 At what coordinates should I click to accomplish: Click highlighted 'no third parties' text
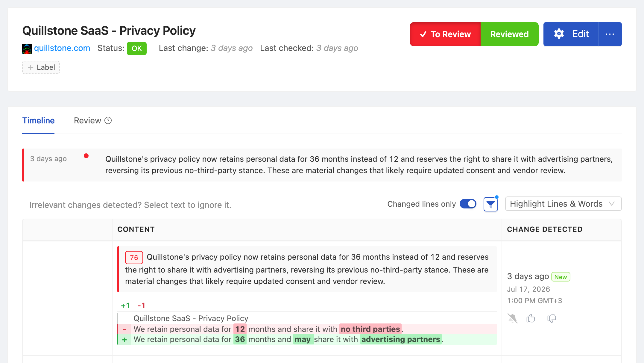370,329
